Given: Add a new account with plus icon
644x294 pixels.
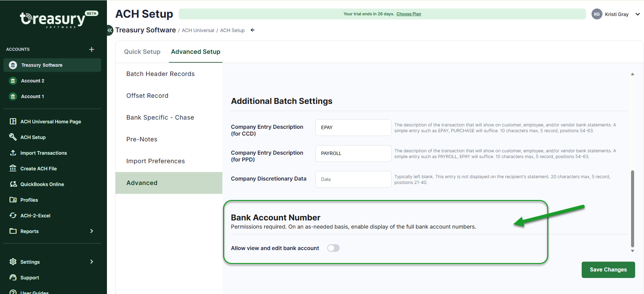Looking at the screenshot, I should (92, 49).
